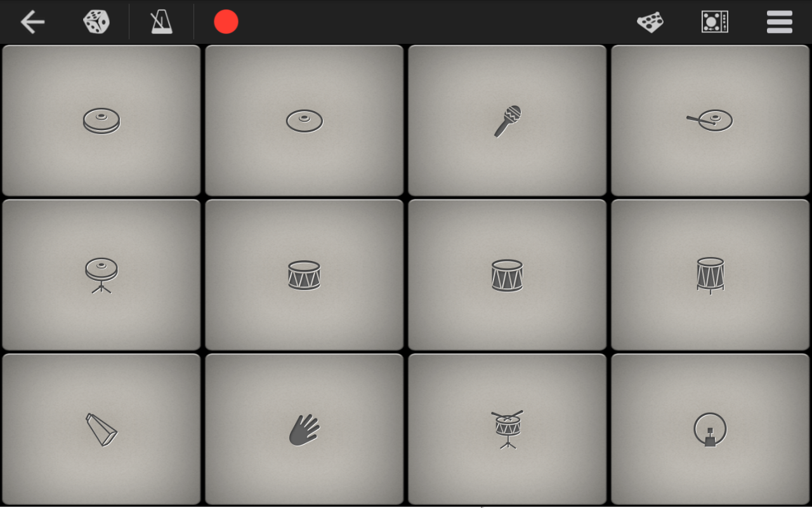This screenshot has height=508, width=812.
Task: Hit the shallow tom drum pad
Action: click(304, 275)
